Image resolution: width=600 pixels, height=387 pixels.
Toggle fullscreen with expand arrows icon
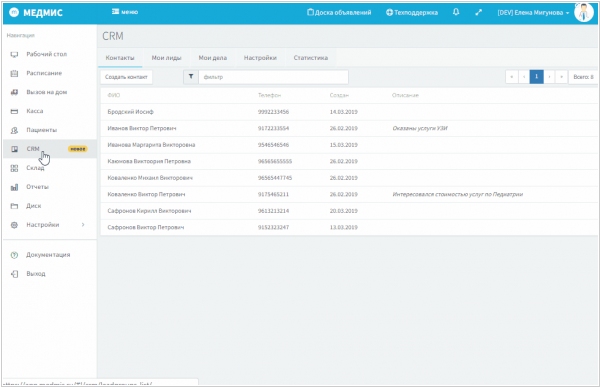coord(478,13)
